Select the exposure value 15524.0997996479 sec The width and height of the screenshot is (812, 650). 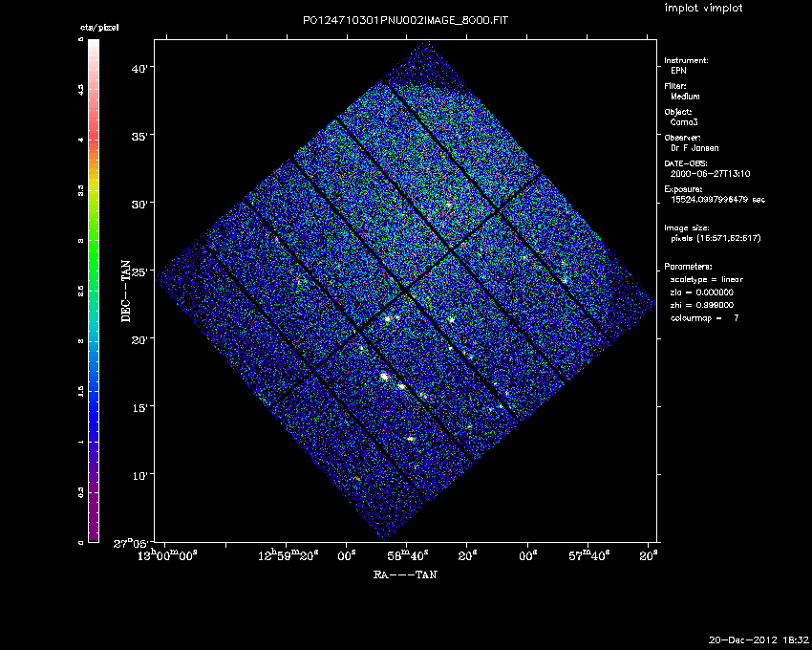[x=717, y=200]
